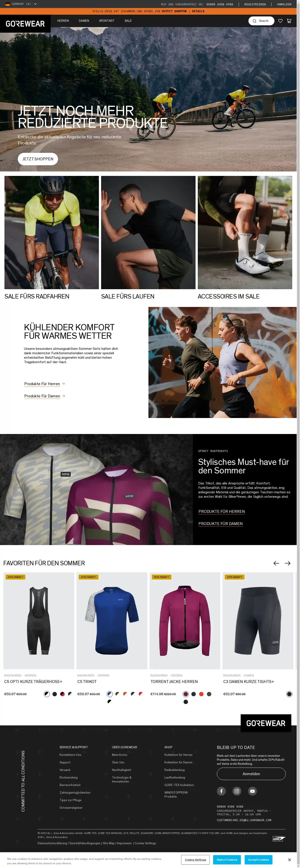Viewport: 300px width, 868px height.
Task: Show previous summer favorites with left arrow
Action: pos(276,563)
